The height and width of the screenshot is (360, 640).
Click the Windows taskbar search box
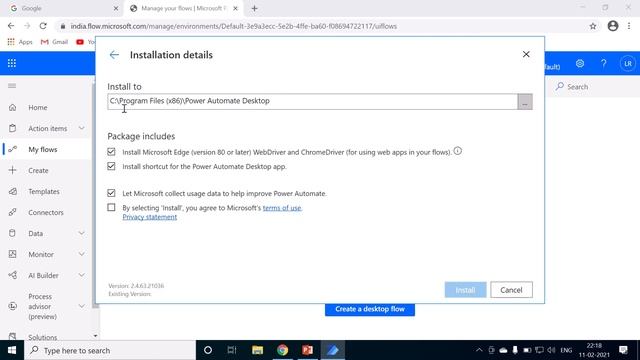[x=110, y=350]
